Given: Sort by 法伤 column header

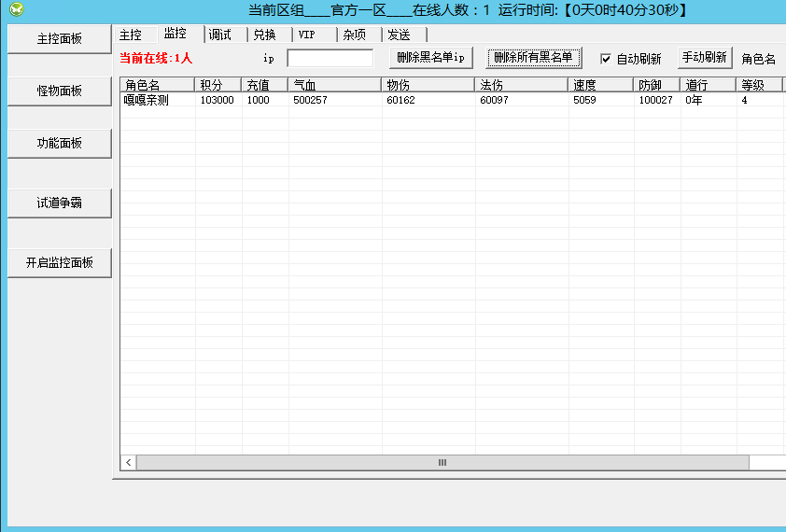Looking at the screenshot, I should 521,85.
